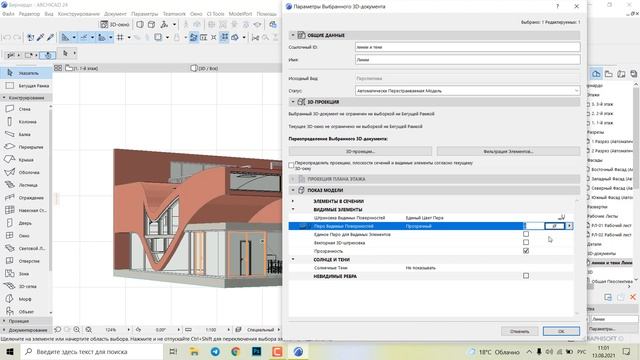The width and height of the screenshot is (640, 360).
Task: Select the Ограждение railing tool
Action: tap(24, 198)
